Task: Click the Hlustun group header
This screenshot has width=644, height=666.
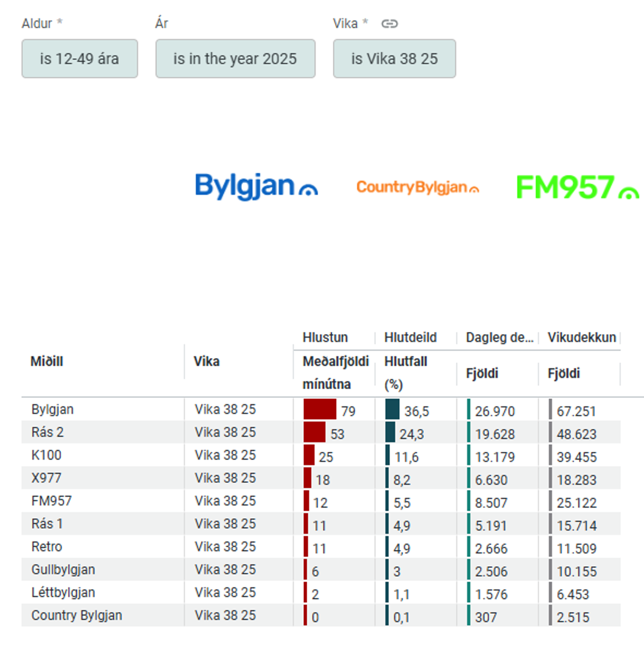Action: 325,337
